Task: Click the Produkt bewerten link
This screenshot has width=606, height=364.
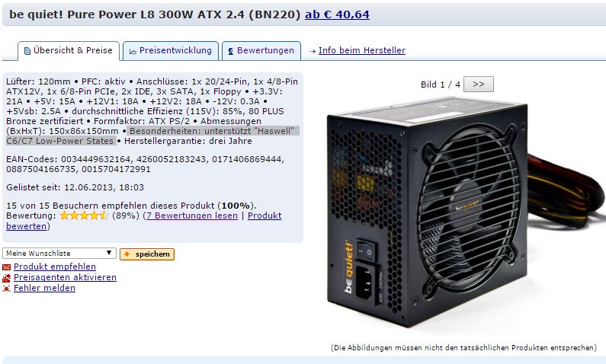Action: coord(144,221)
